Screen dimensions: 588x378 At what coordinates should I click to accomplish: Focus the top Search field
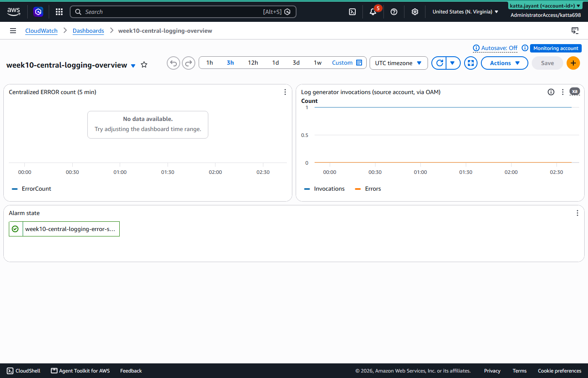click(183, 12)
